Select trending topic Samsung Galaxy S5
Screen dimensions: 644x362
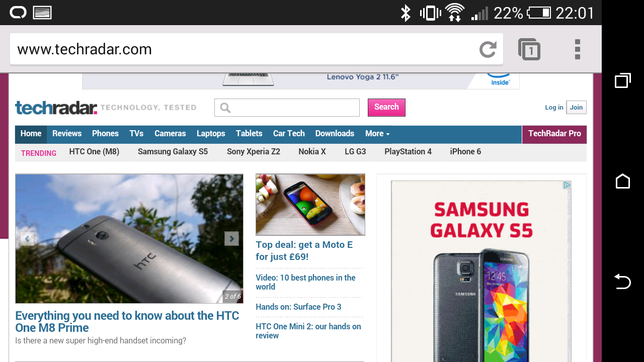coord(173,152)
